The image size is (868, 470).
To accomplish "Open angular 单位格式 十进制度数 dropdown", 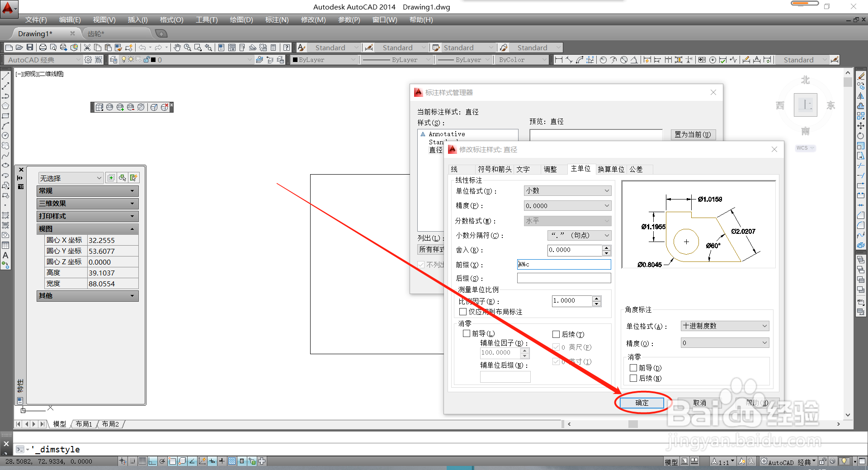I will 725,326.
